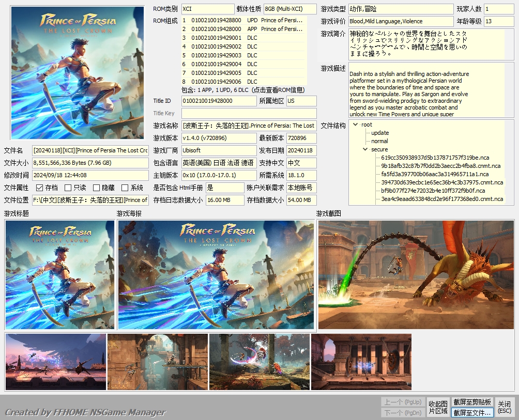This screenshot has height=420, width=519.
Task: Click the empty Title Key field
Action: pos(249,114)
